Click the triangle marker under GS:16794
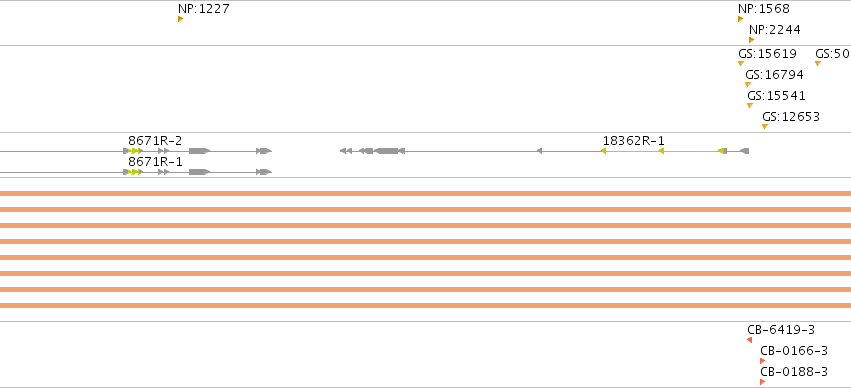 pyautogui.click(x=748, y=84)
